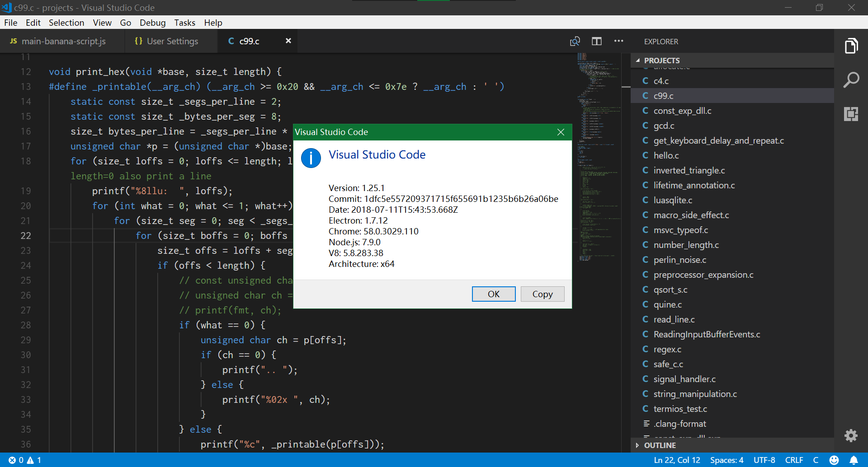Open notifications bell in status bar
The image size is (868, 467).
coord(854,460)
